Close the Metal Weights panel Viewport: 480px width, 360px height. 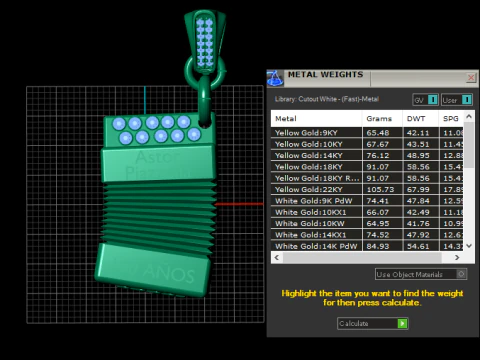(471, 78)
